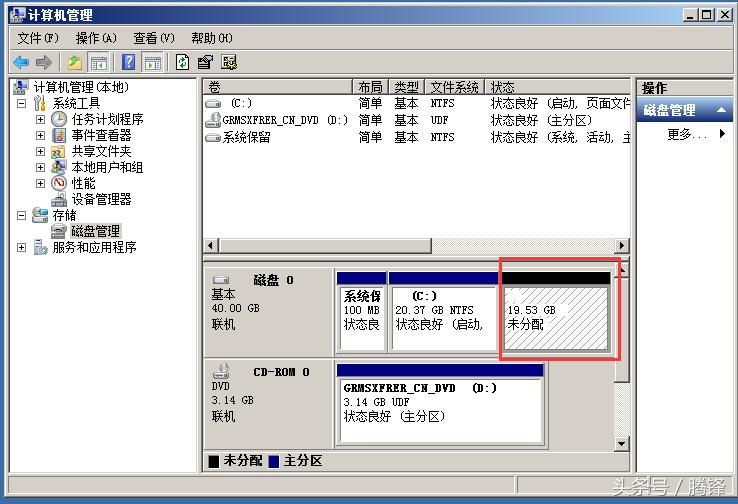Select 计算机管理(本地) root node

[x=81, y=87]
